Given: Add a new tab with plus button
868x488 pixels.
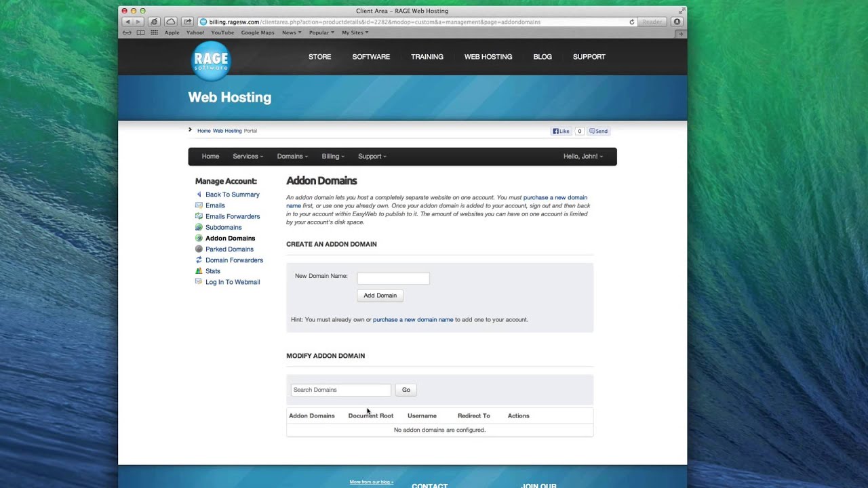Looking at the screenshot, I should 682,33.
